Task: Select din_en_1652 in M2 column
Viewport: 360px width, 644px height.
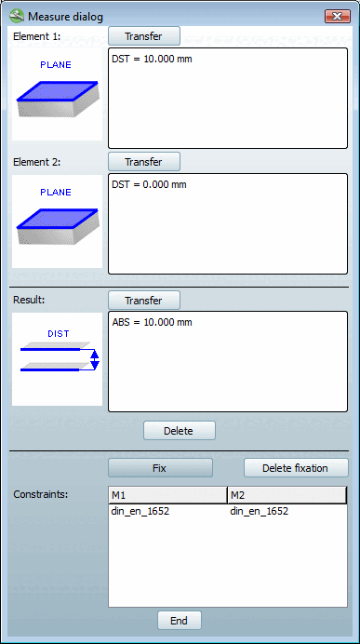Action: coord(259,511)
